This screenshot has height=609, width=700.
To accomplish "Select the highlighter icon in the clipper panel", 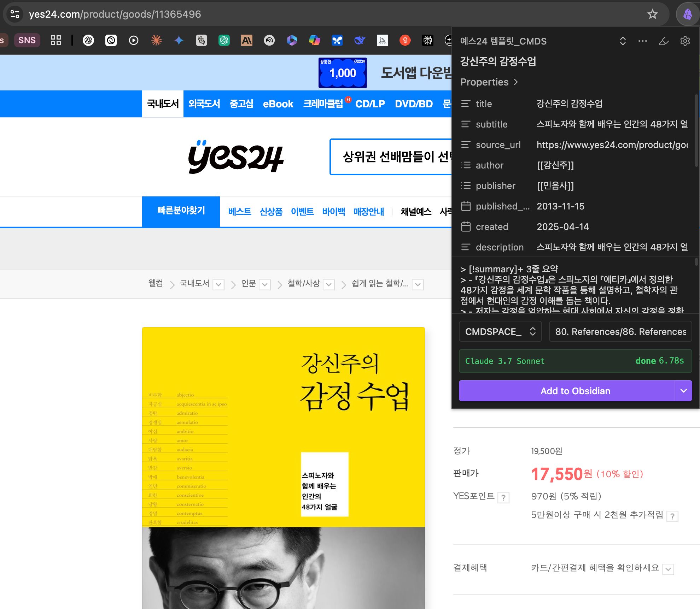I will [x=664, y=41].
